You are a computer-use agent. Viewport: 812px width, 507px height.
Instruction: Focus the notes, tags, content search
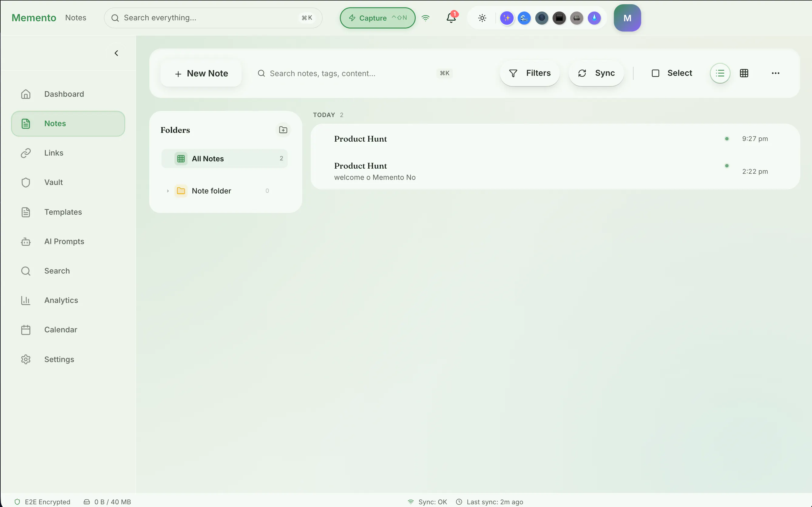coord(355,73)
